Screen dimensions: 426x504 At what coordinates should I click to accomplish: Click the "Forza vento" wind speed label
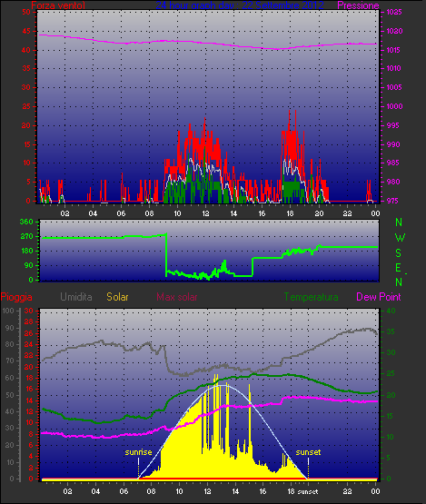[x=58, y=5]
